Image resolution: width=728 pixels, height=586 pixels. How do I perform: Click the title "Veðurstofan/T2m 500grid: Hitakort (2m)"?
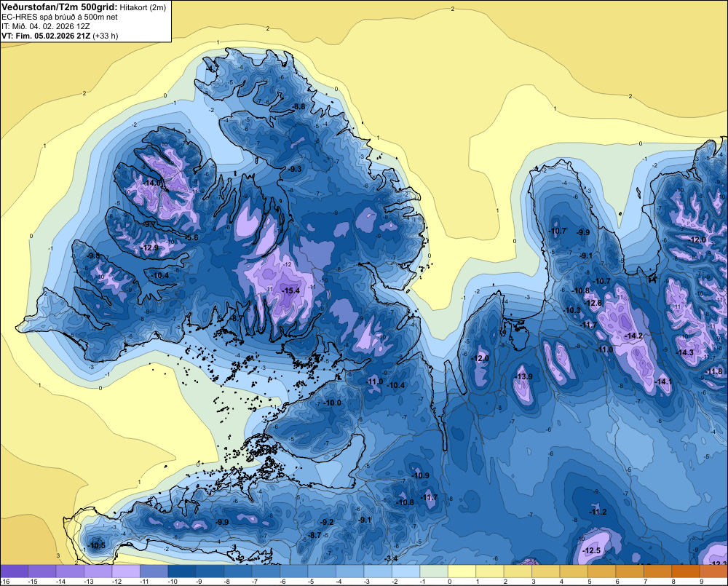click(x=84, y=7)
